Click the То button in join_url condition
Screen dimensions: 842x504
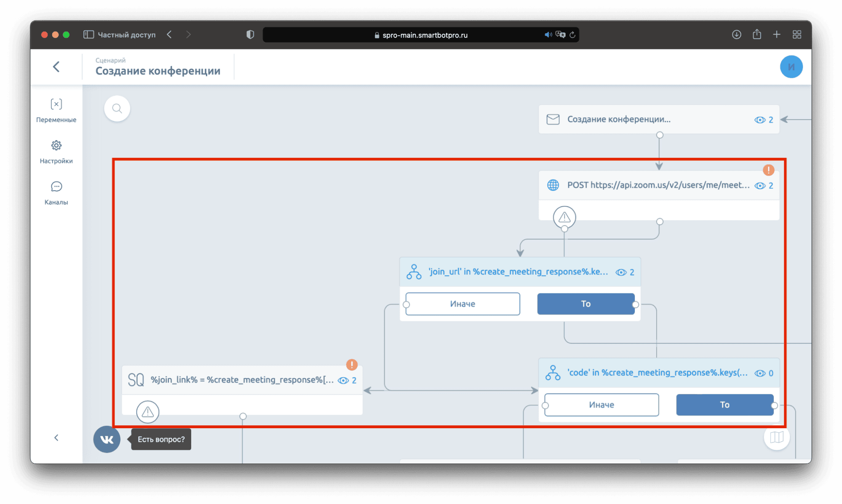[x=585, y=304]
